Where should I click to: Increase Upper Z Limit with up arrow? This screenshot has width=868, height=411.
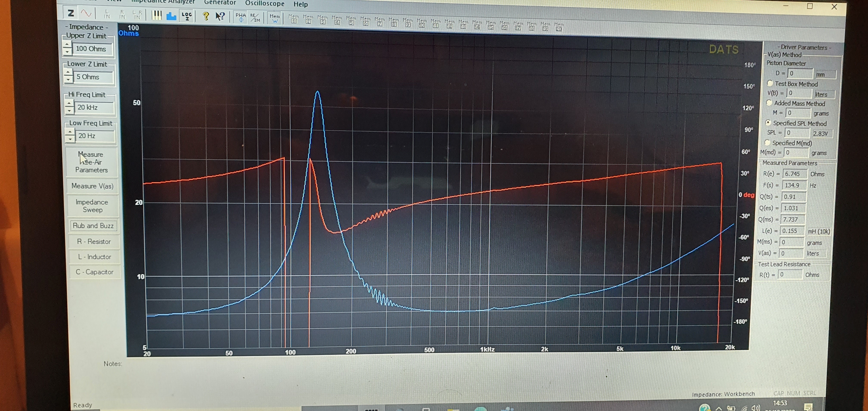(67, 45)
